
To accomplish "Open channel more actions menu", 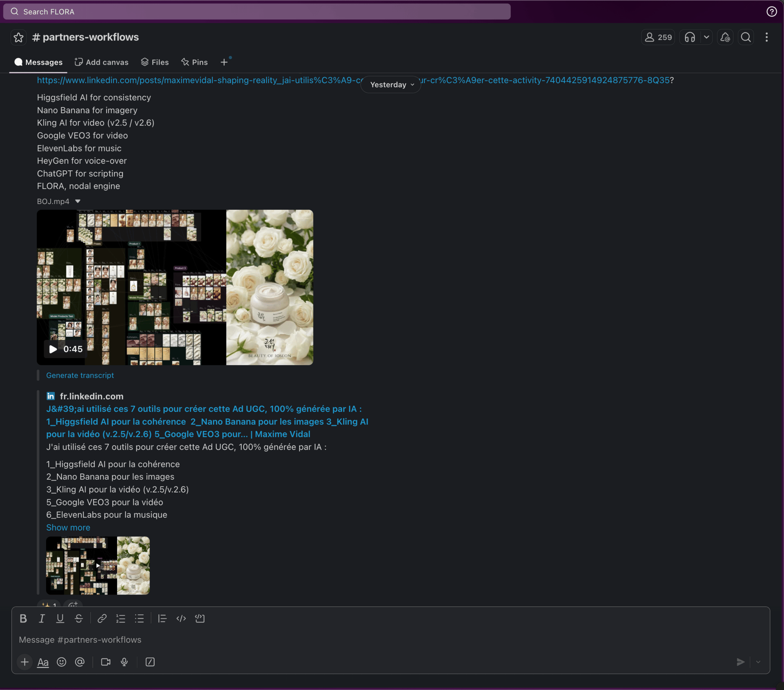I will [x=766, y=38].
